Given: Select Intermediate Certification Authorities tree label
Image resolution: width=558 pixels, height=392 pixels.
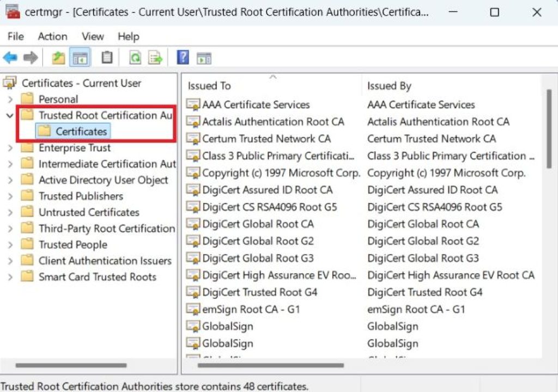Looking at the screenshot, I should (x=107, y=164).
